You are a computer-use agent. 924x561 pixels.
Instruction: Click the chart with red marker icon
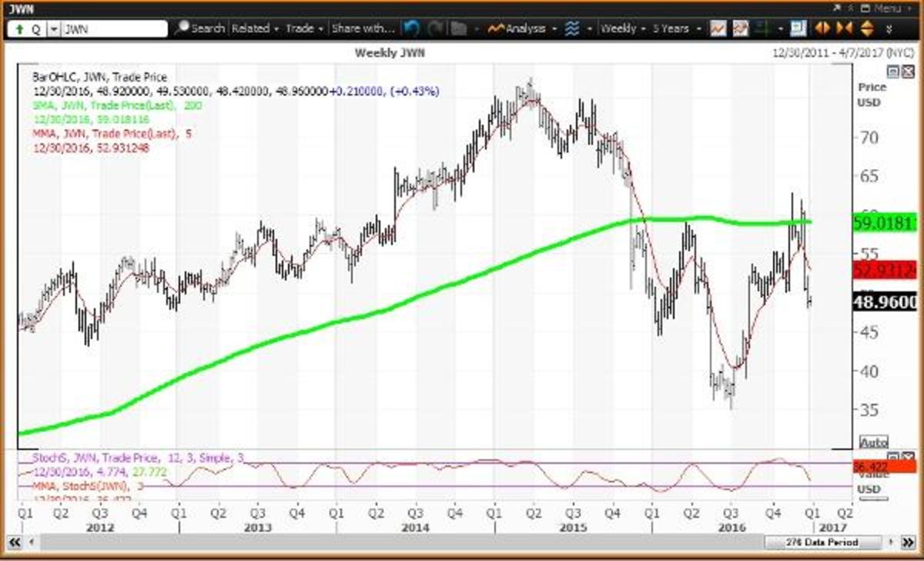pyautogui.click(x=741, y=29)
